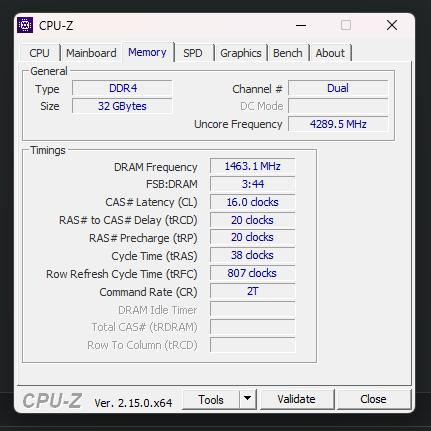Go to the SPD tab
The image size is (431, 431).
point(193,53)
